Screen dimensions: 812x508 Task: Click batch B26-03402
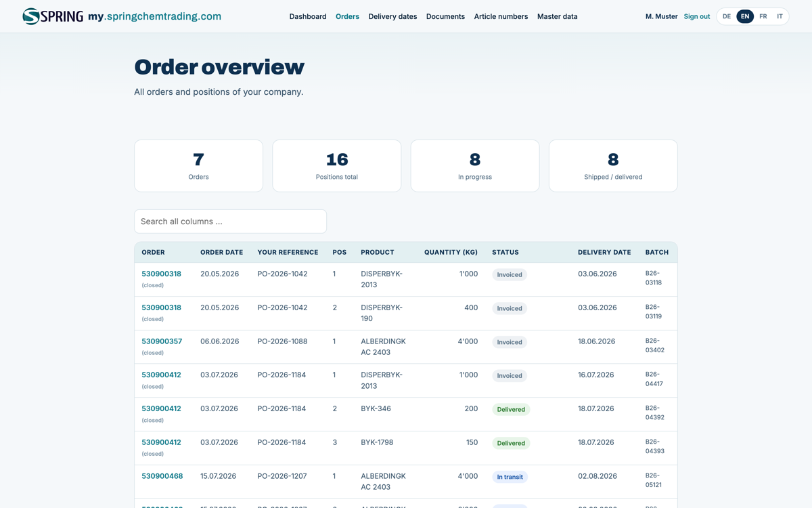(655, 345)
